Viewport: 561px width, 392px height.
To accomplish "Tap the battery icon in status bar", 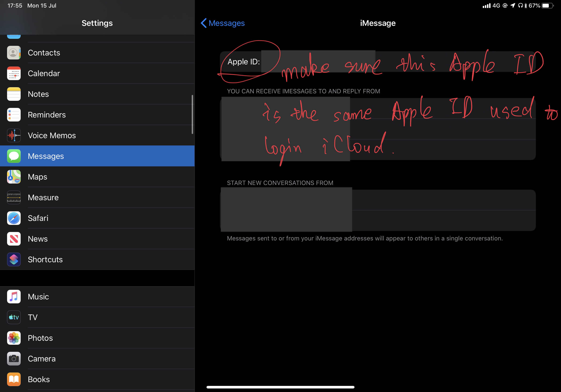I will click(548, 6).
